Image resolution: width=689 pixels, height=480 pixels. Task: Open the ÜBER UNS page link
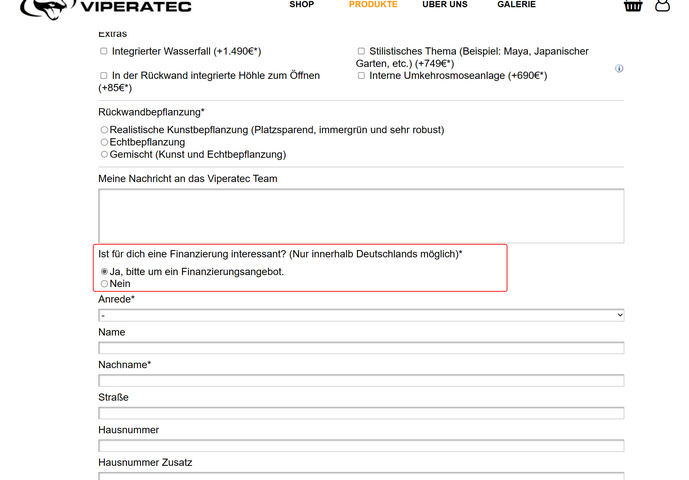click(445, 5)
